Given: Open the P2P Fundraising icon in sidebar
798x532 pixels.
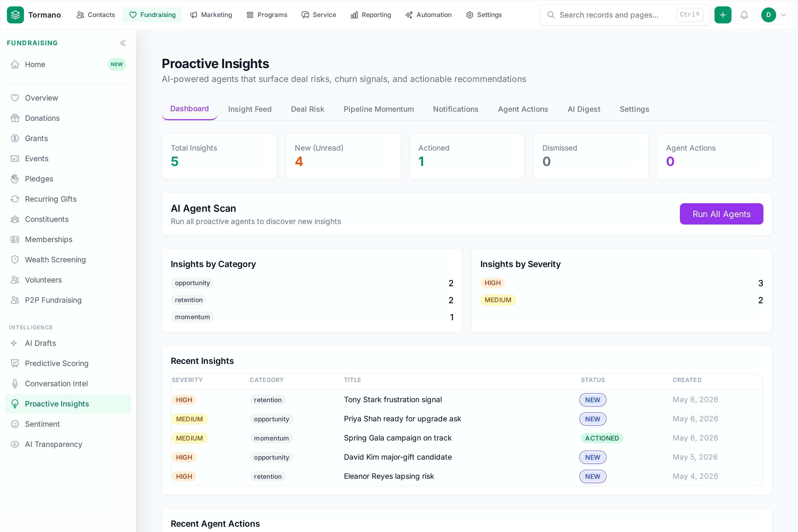Looking at the screenshot, I should [15, 300].
